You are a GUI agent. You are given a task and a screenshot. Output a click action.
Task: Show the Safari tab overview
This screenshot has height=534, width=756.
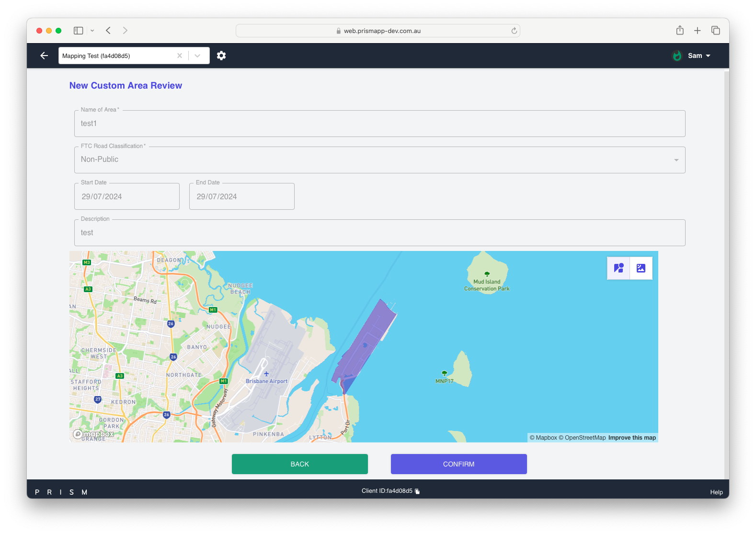tap(716, 31)
